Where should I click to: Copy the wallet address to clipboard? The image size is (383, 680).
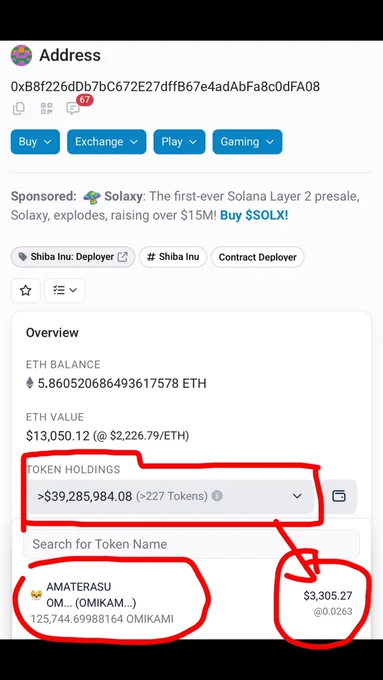tap(19, 108)
